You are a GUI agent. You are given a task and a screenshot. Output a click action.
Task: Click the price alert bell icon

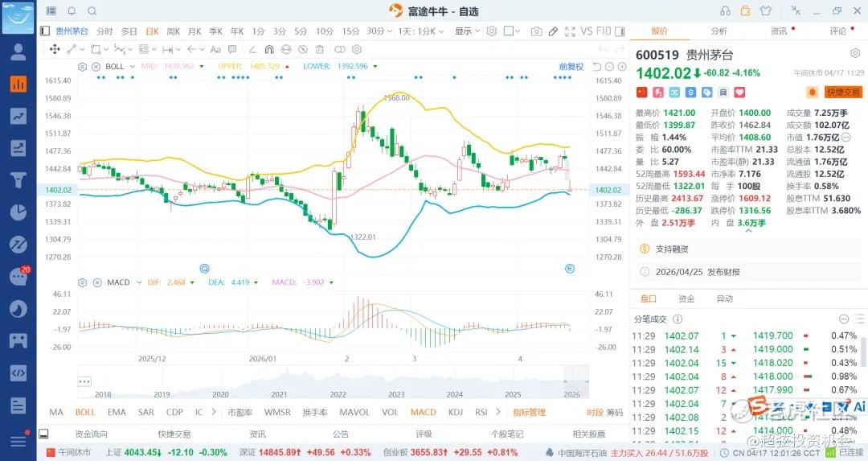point(812,93)
